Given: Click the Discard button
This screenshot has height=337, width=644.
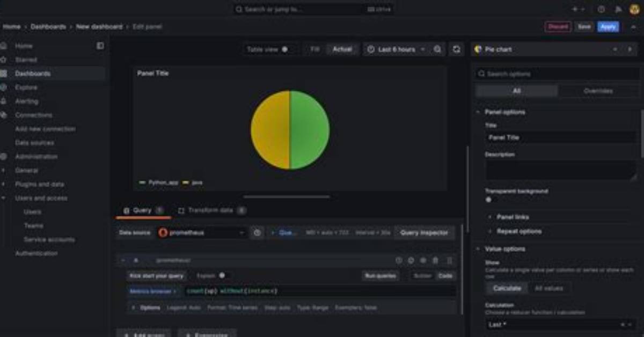Looking at the screenshot, I should click(558, 27).
